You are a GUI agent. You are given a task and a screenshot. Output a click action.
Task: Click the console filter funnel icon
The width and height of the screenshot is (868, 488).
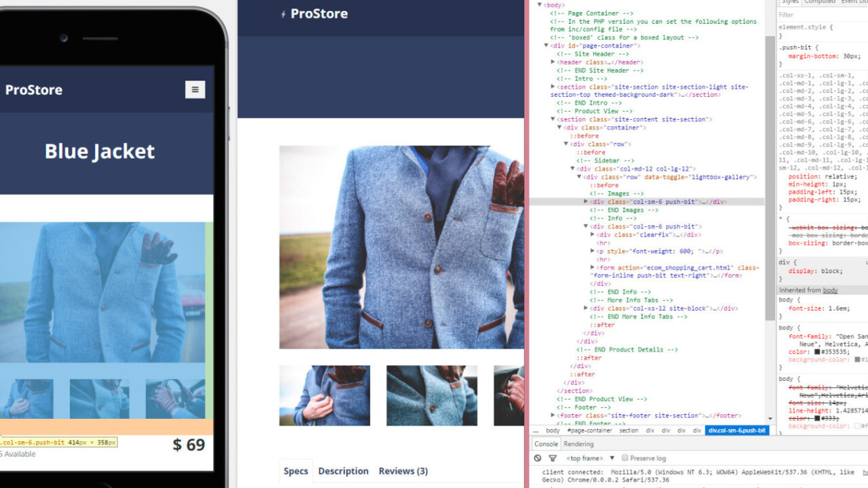pos(553,458)
